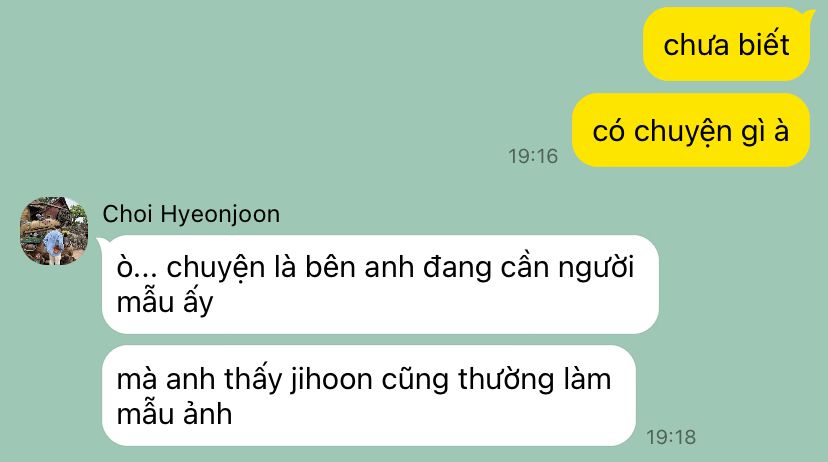Image resolution: width=828 pixels, height=462 pixels.
Task: Select the white bubble starting 'ò... chuyện là'
Action: click(380, 285)
